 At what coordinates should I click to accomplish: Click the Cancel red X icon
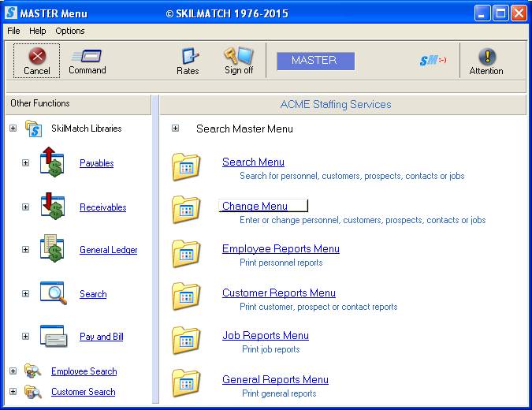click(x=37, y=56)
